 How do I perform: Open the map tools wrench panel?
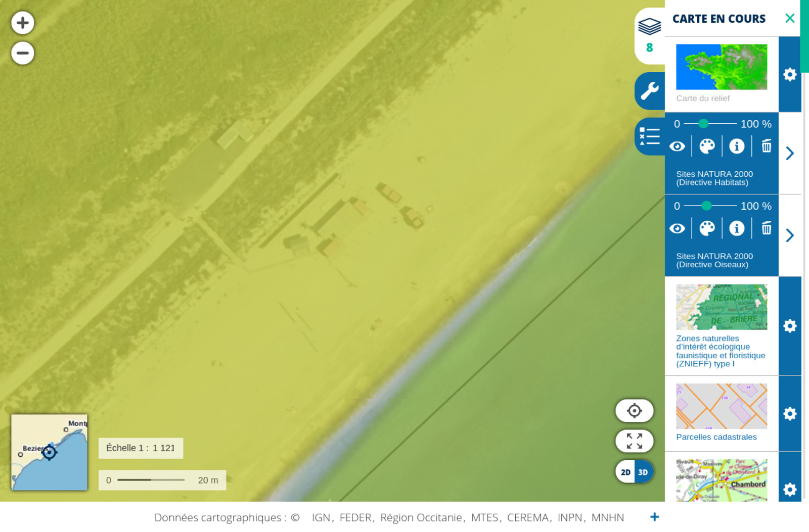click(650, 91)
